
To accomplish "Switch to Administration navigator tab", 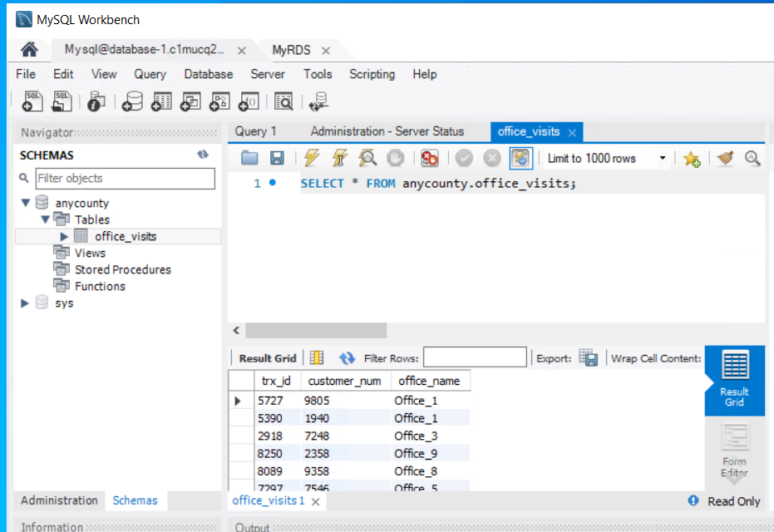I will pyautogui.click(x=59, y=500).
